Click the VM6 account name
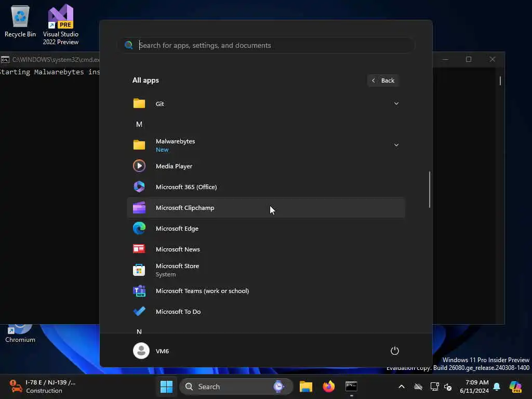This screenshot has height=399, width=532. click(162, 351)
